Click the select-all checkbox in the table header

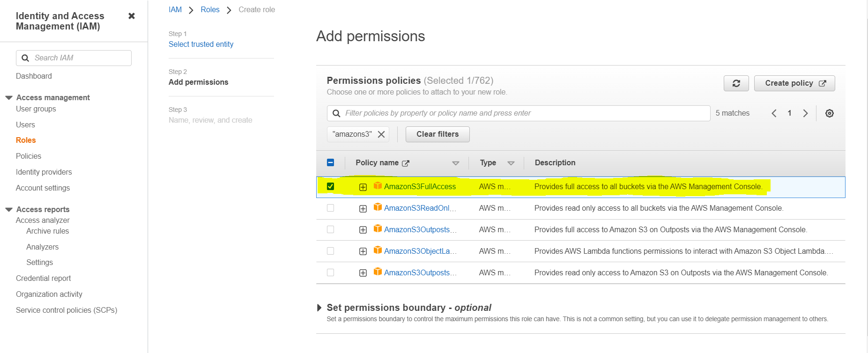pos(331,162)
